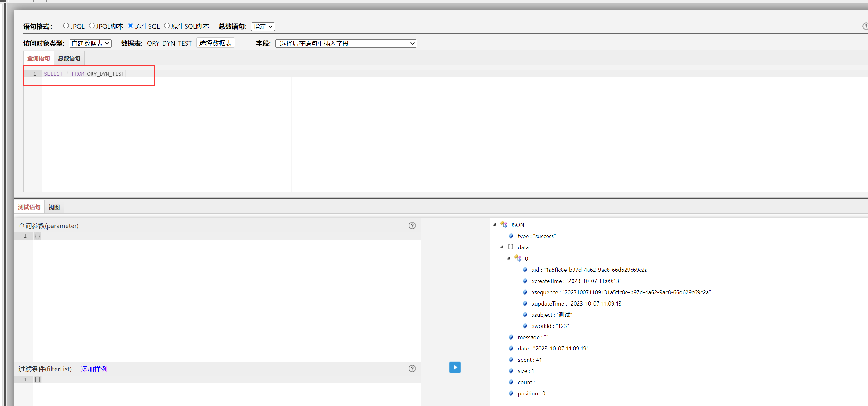Click the 选择数据表 button
This screenshot has height=406, width=868.
[215, 43]
